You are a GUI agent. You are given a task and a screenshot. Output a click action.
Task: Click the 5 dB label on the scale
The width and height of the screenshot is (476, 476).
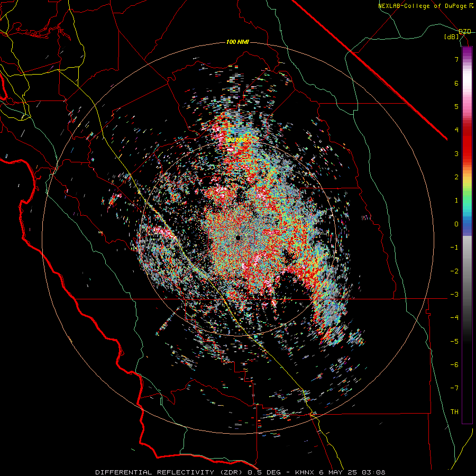point(456,106)
